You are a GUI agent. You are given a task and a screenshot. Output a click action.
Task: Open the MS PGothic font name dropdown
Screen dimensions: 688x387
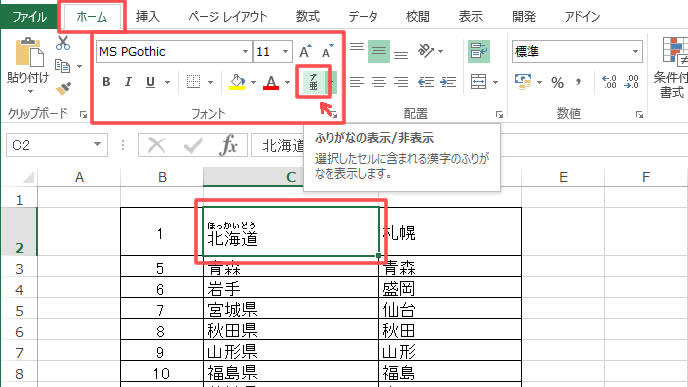245,52
